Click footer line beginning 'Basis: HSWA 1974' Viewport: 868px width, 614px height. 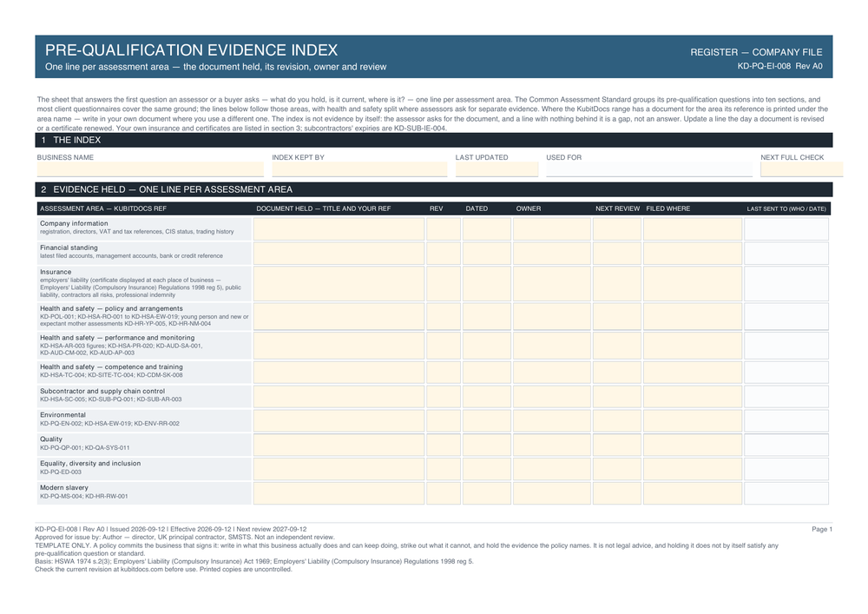click(254, 561)
